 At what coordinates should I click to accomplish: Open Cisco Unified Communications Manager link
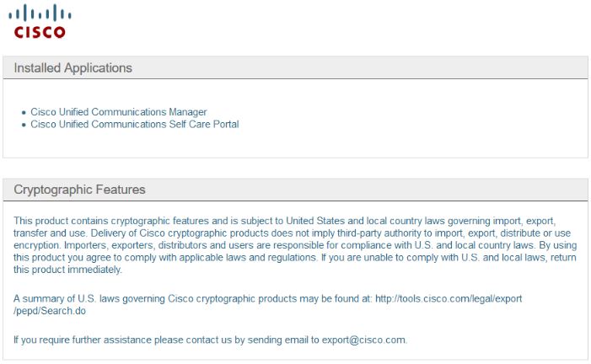click(119, 112)
